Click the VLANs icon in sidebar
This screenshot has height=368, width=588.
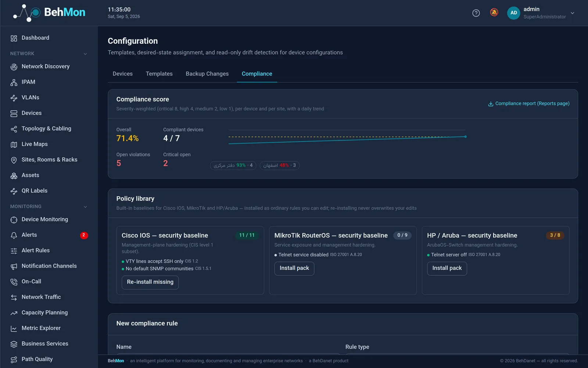14,98
